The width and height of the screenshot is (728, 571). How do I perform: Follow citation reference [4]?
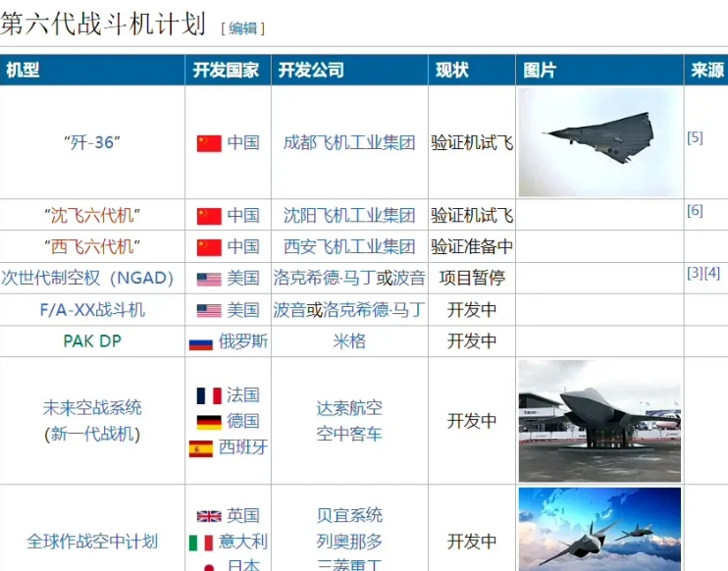pyautogui.click(x=711, y=273)
